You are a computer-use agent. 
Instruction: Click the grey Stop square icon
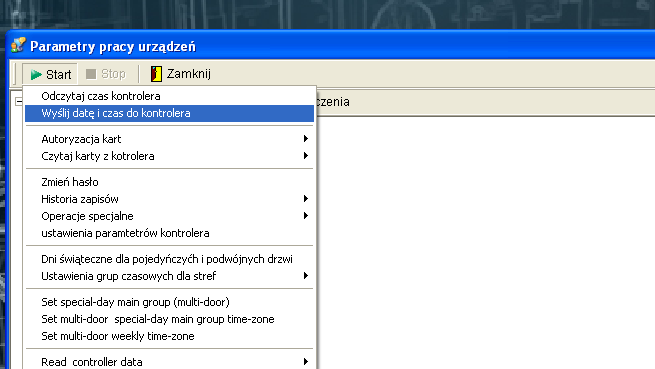tap(91, 74)
